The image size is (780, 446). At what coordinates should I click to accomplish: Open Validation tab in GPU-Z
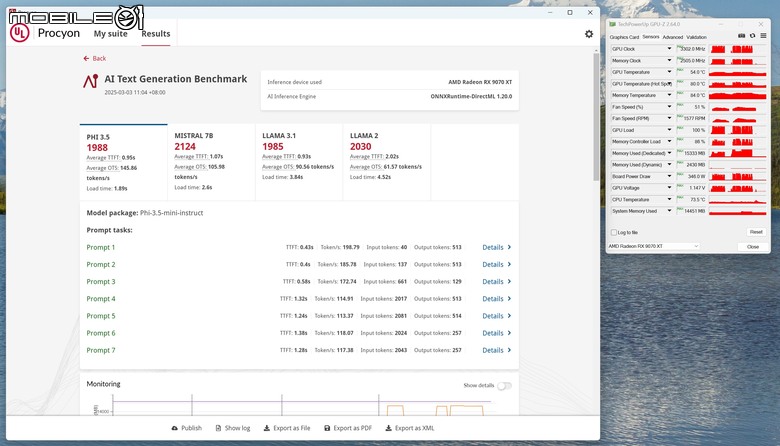click(x=696, y=37)
